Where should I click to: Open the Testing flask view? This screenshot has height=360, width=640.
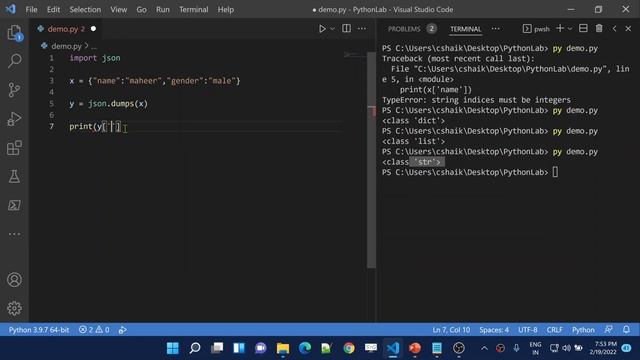click(14, 176)
